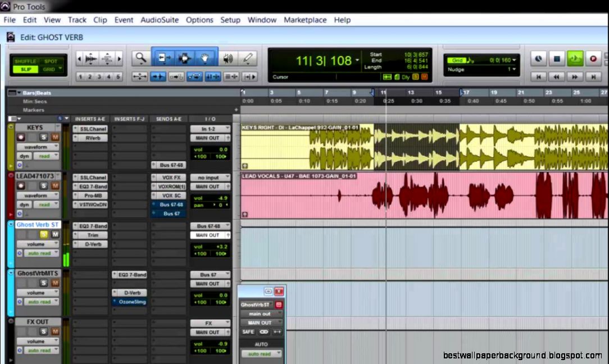Click main counter bars beats display

pos(324,61)
